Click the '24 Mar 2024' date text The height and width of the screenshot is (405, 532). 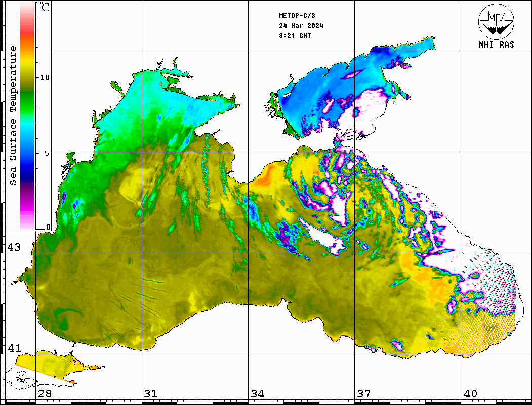[x=301, y=26]
